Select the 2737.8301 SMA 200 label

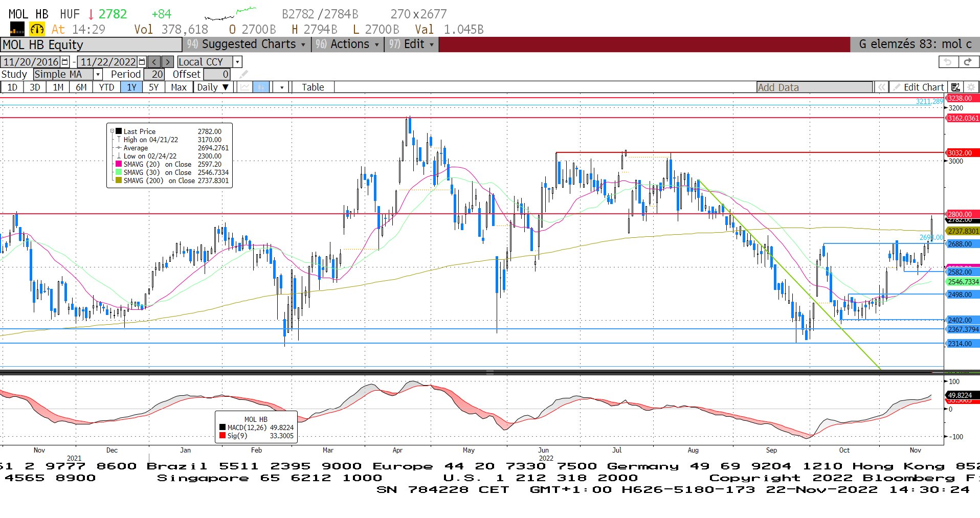tap(962, 231)
